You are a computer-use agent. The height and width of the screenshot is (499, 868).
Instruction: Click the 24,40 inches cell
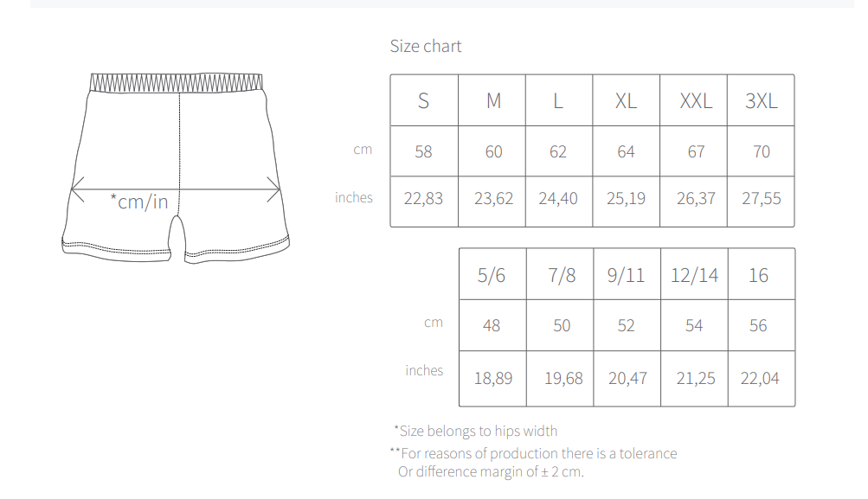(558, 199)
